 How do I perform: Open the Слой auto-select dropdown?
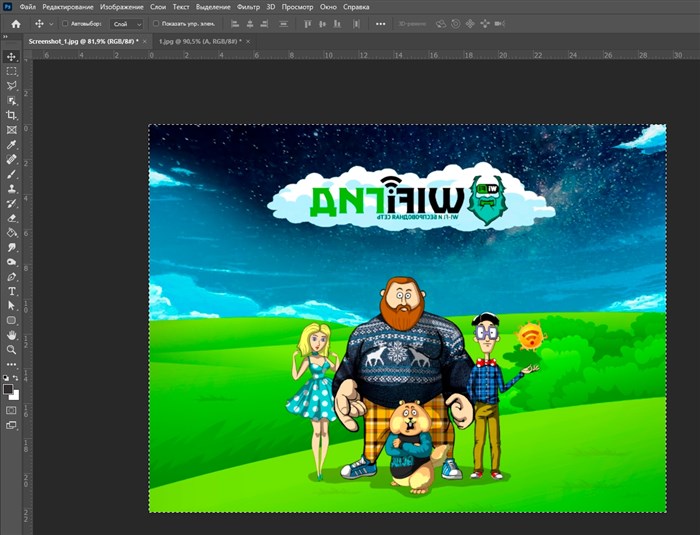click(x=127, y=24)
